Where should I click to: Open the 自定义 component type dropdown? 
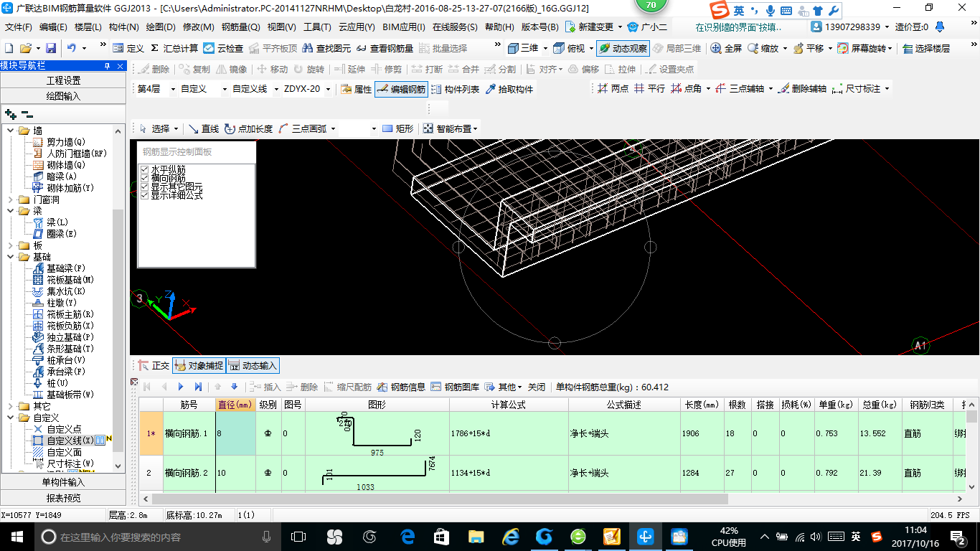pos(225,89)
